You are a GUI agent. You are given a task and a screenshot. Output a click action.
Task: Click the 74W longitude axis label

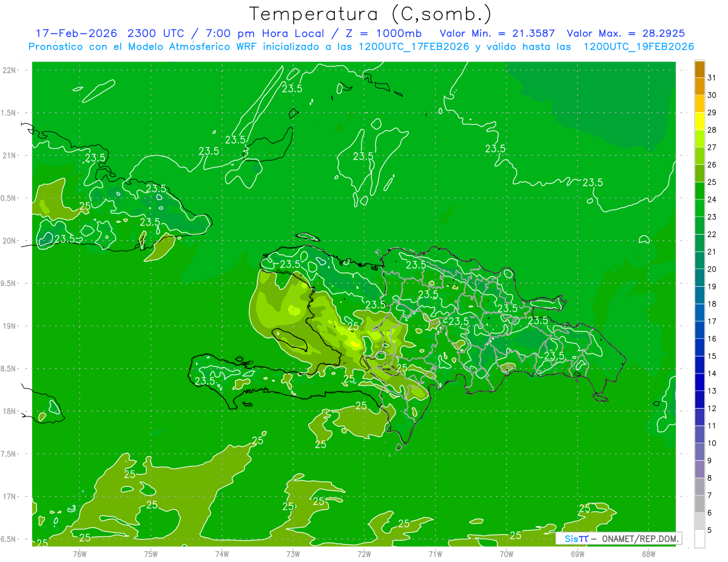221,554
